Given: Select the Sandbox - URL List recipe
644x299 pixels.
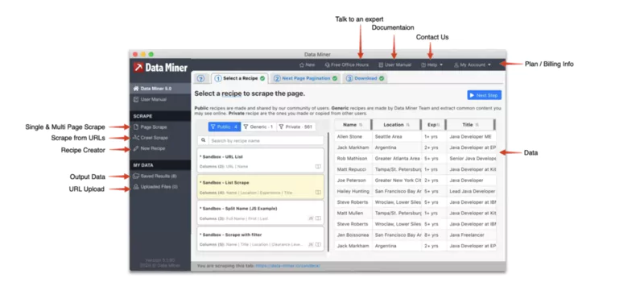Looking at the screenshot, I should (x=260, y=161).
